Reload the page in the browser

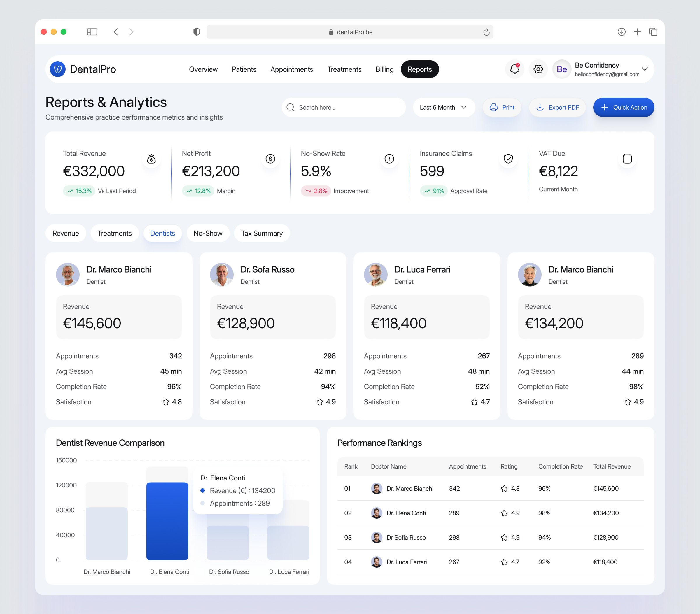pos(486,32)
